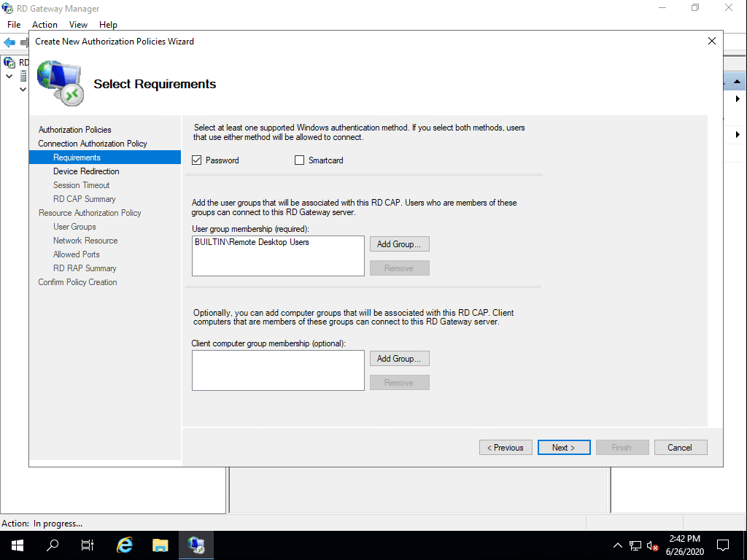Screen dimensions: 747x560
Task: Click the upper right-pointing arrow in Actions pane
Action: pos(738,99)
